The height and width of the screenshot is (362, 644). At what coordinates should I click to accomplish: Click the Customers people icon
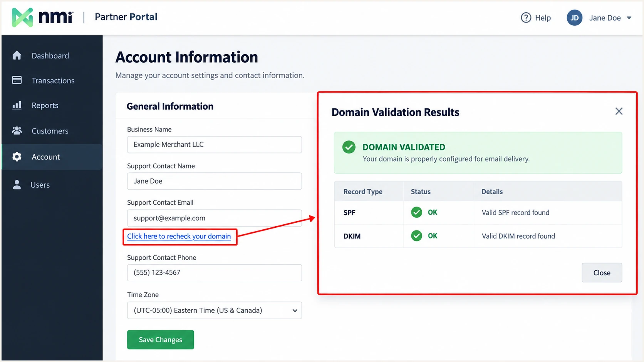pyautogui.click(x=17, y=131)
